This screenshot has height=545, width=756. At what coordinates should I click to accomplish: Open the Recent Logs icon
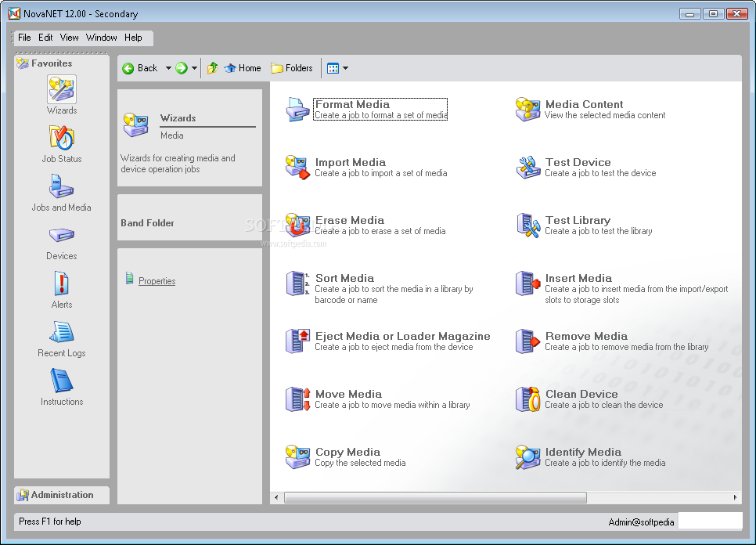[62, 332]
